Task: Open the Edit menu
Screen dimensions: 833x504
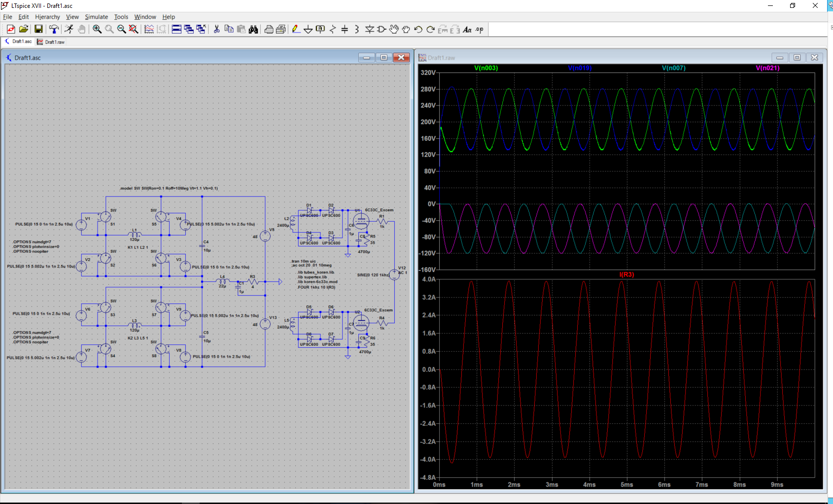Action: pos(24,17)
